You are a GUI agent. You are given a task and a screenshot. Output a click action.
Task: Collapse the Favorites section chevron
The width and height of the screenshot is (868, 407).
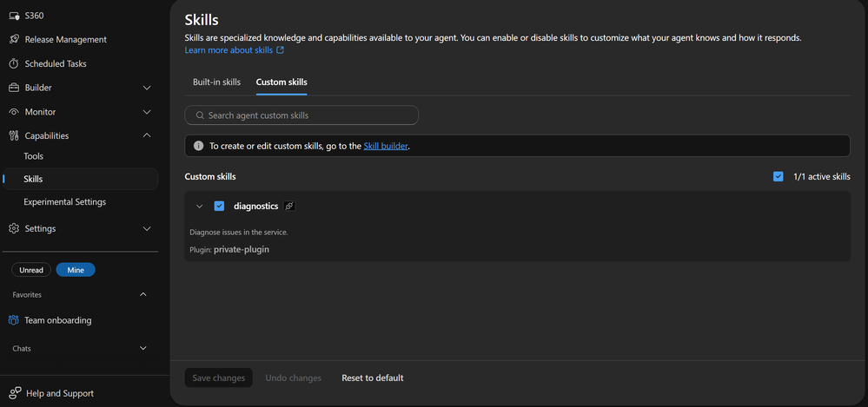143,295
